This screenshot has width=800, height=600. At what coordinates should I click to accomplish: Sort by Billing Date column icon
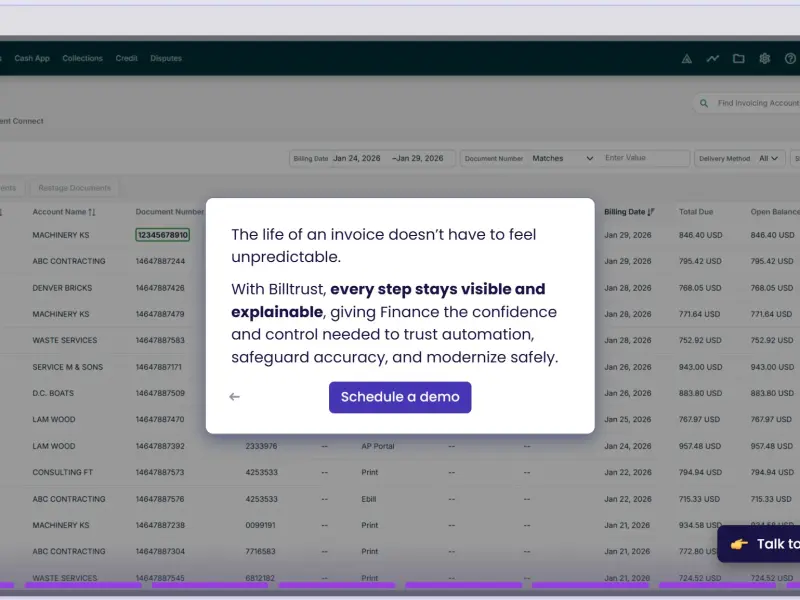click(x=651, y=212)
